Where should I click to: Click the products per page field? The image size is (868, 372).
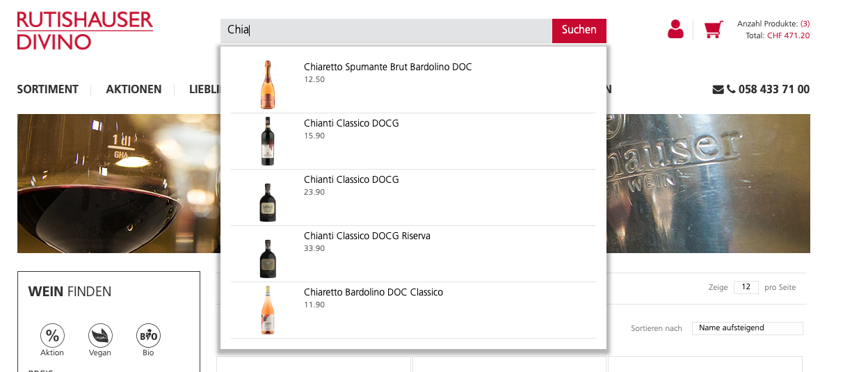click(746, 287)
